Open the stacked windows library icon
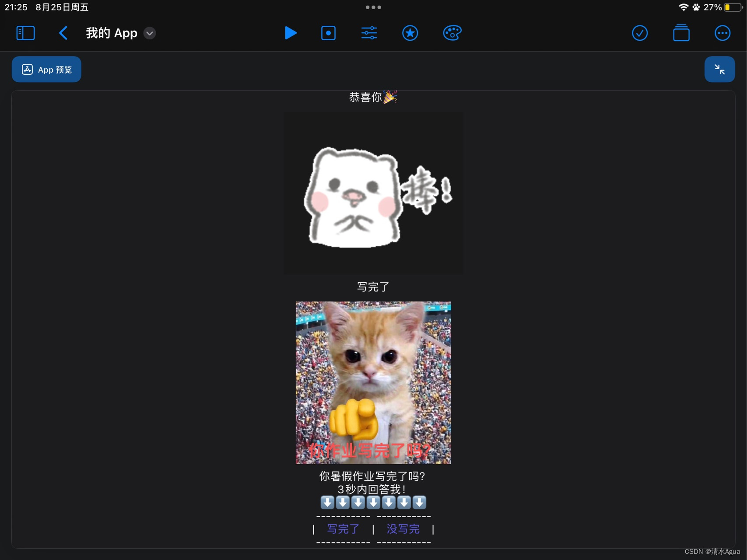Image resolution: width=747 pixels, height=560 pixels. click(681, 33)
